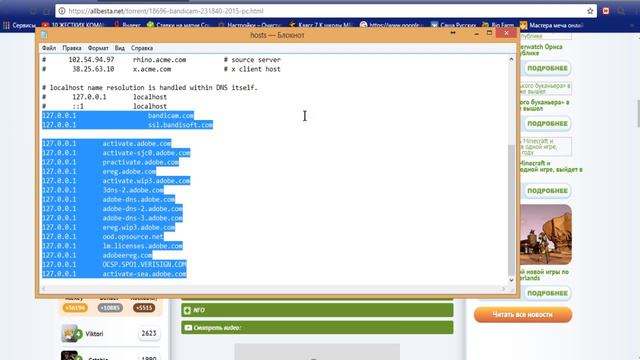This screenshot has width=640, height=360.
Task: Click the adobe-dns-3.adobe.com line
Action: [x=112, y=218]
